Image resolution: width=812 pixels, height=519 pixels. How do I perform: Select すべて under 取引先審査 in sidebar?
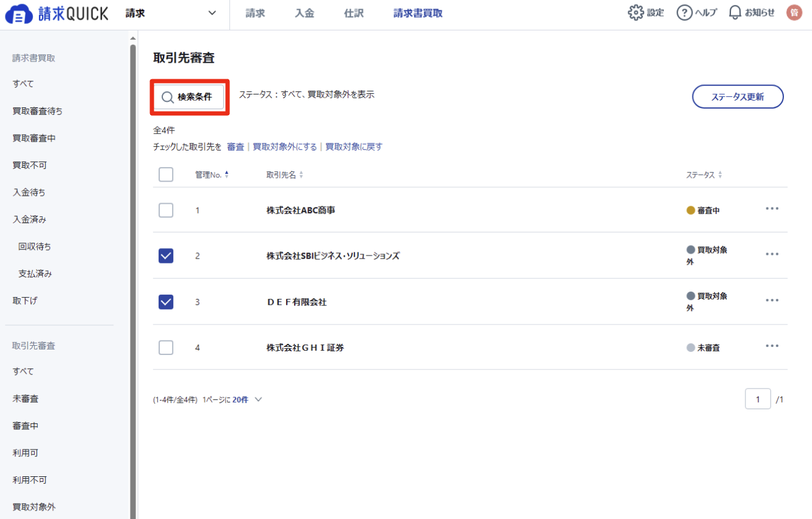pyautogui.click(x=23, y=371)
